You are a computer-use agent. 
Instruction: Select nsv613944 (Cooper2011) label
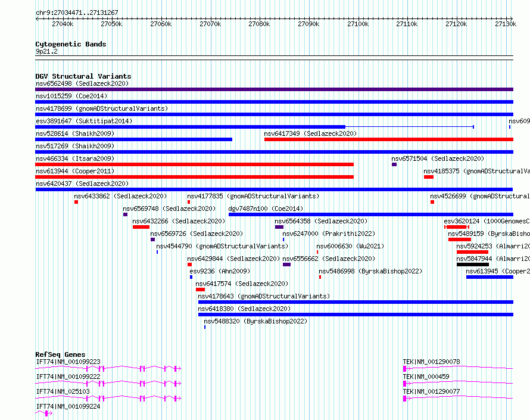point(75,171)
